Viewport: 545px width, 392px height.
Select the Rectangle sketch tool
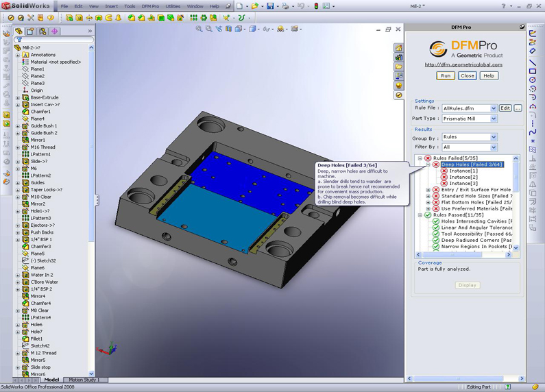coord(533,71)
